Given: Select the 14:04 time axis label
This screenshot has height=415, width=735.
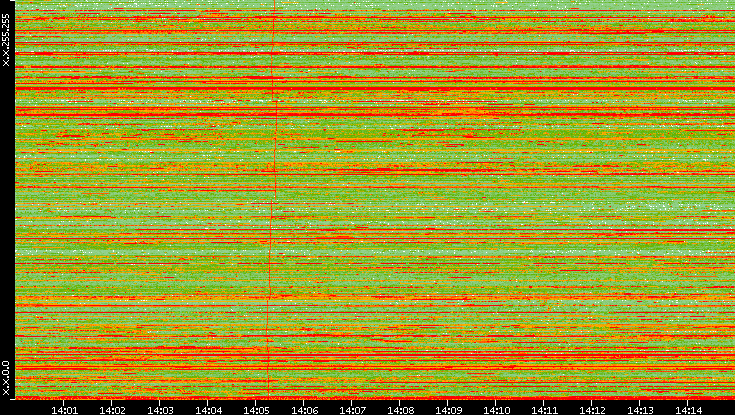Looking at the screenshot, I should [x=208, y=410].
